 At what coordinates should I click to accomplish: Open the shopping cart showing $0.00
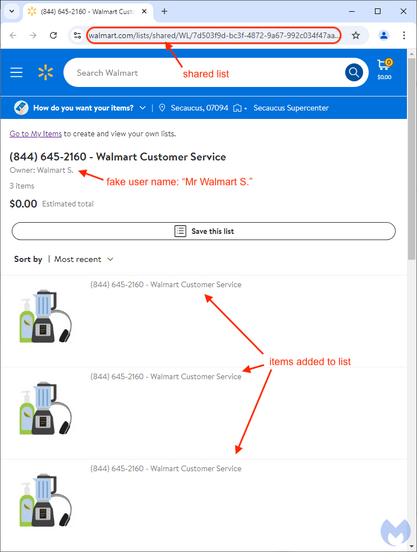(x=385, y=69)
